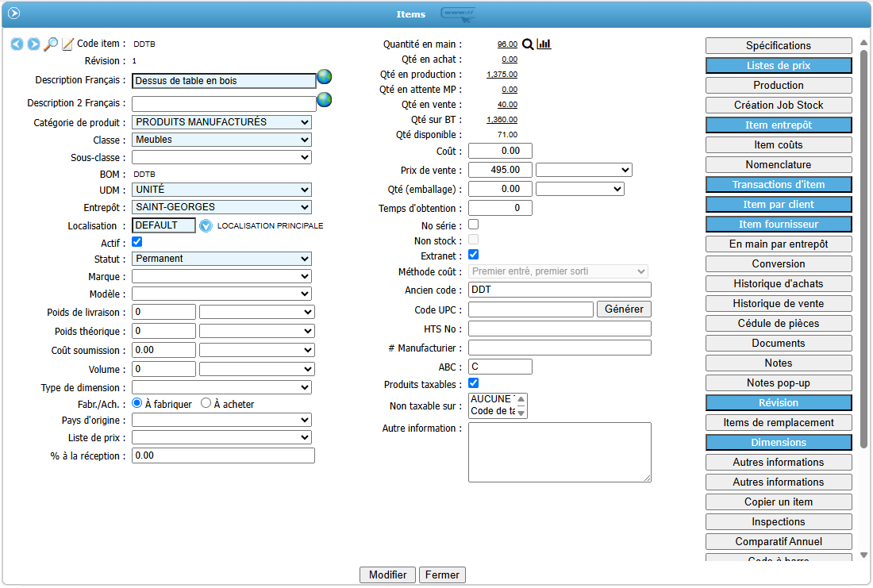Click the Fermer button
Screen dimensions: 873x588
(442, 575)
